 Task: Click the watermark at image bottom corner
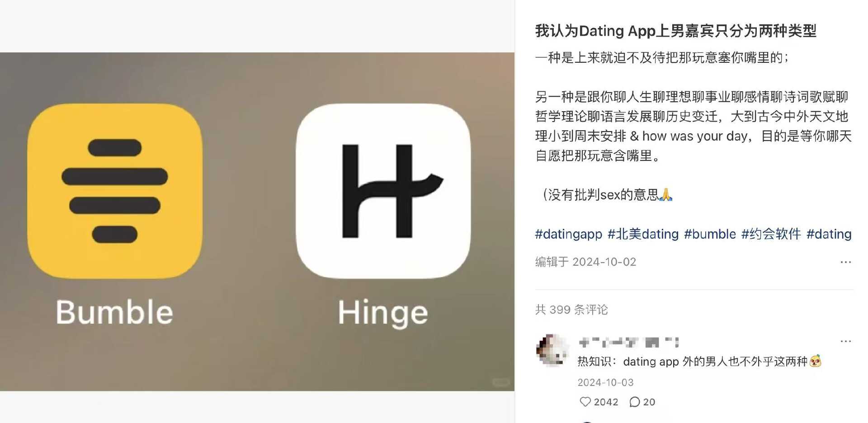coord(500,382)
